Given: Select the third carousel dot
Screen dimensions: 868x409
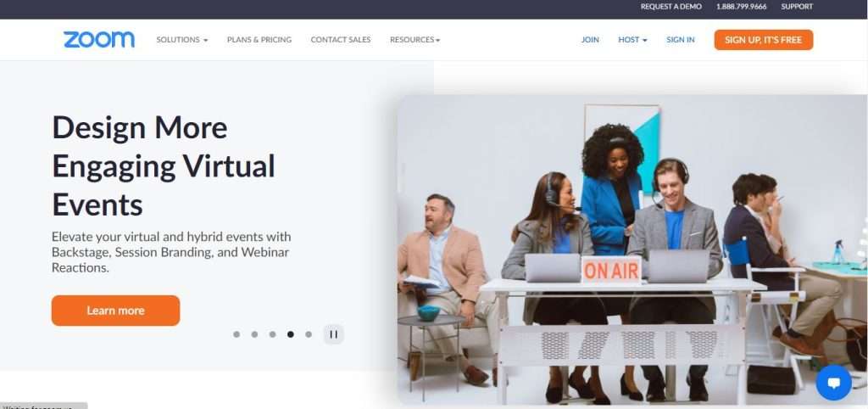Looking at the screenshot, I should click(x=272, y=334).
